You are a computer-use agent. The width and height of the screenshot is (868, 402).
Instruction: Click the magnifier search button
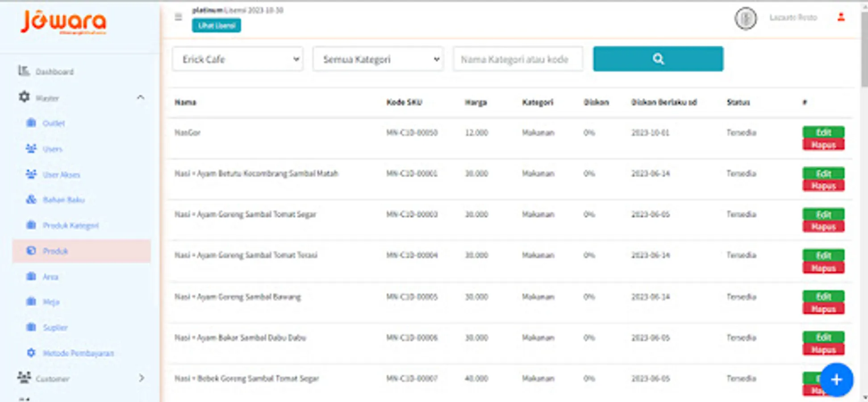pyautogui.click(x=658, y=59)
